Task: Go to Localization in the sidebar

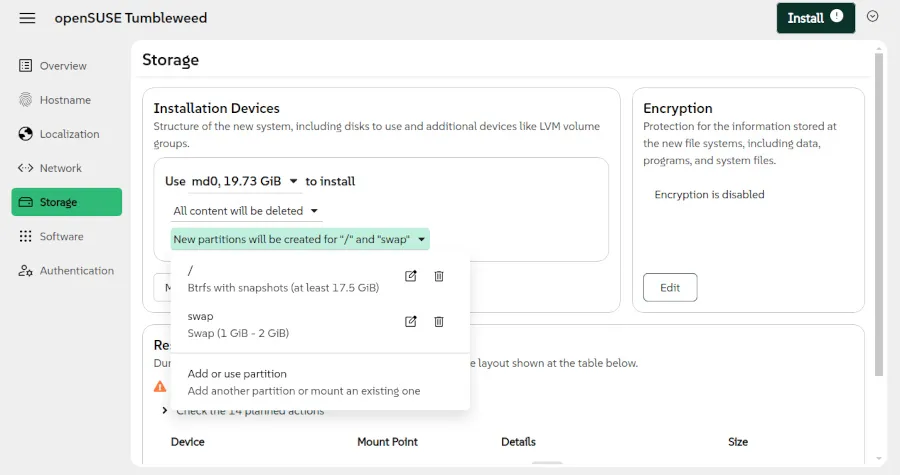Action: click(68, 134)
